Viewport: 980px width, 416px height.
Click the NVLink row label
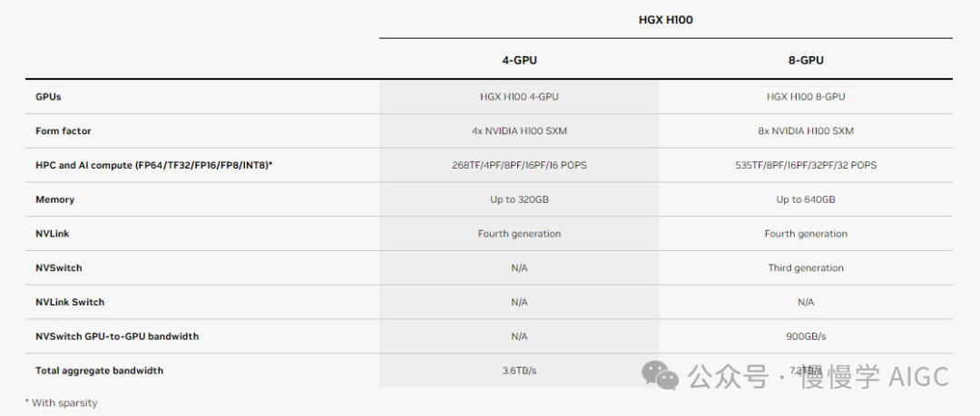[x=53, y=234]
